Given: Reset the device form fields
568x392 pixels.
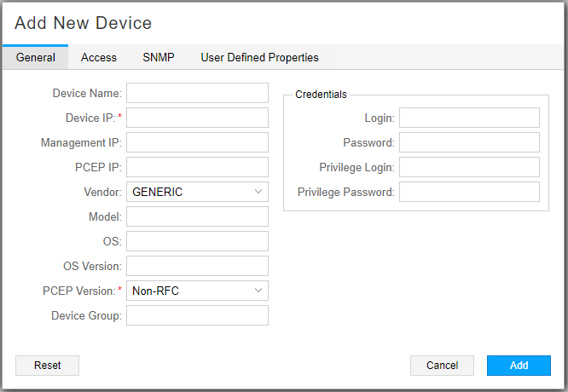Looking at the screenshot, I should pyautogui.click(x=48, y=366).
